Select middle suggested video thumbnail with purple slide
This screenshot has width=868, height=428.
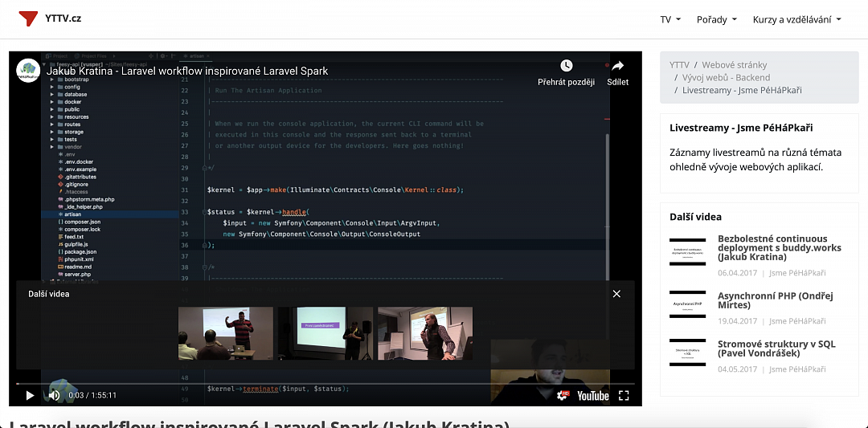click(325, 333)
